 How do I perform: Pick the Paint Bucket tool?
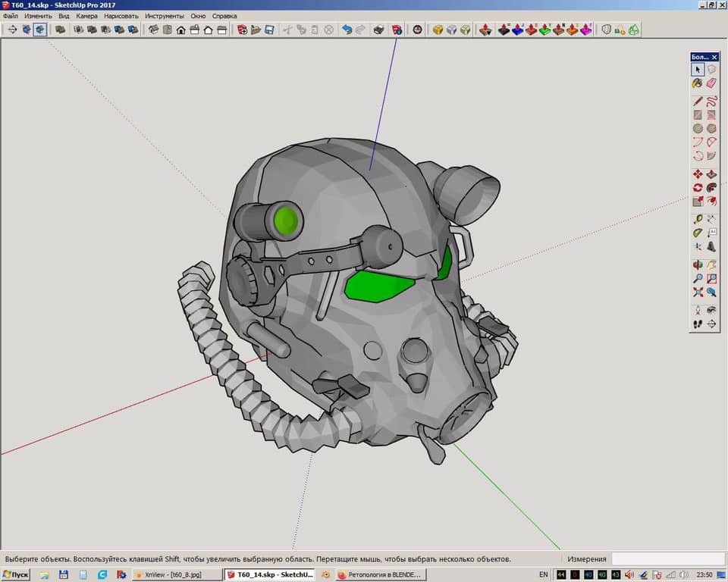pyautogui.click(x=698, y=83)
